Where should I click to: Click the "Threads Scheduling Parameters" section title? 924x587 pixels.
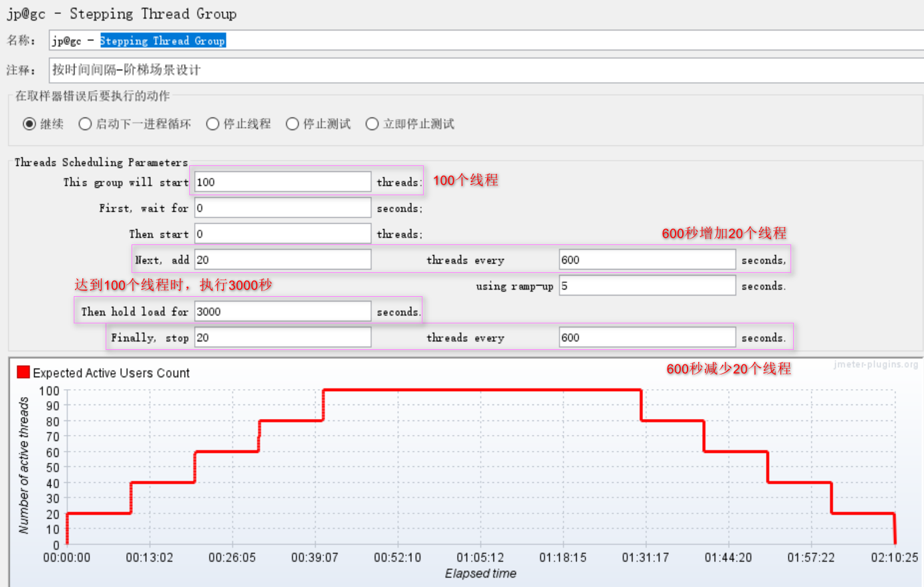[101, 162]
